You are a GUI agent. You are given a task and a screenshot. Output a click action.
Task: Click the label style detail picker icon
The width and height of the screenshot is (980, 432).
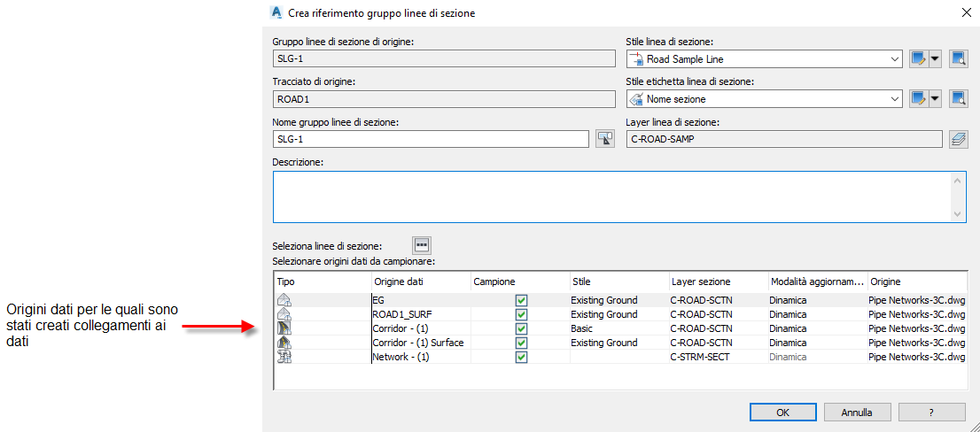pos(958,99)
